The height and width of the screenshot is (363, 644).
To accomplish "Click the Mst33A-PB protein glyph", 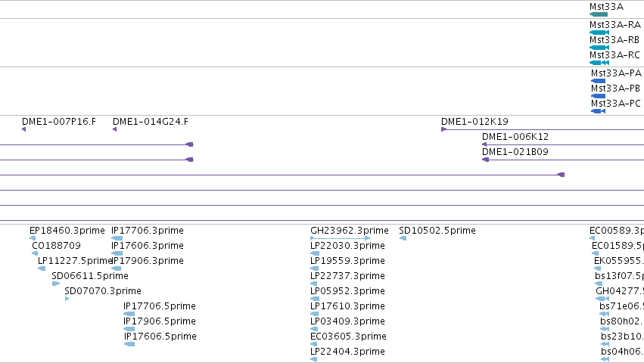I will point(598,96).
